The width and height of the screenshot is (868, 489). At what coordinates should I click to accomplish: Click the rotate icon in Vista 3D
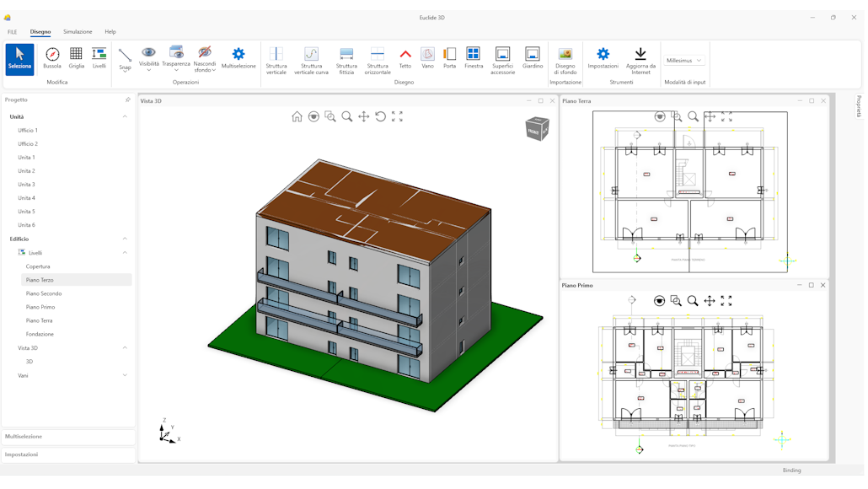[380, 117]
